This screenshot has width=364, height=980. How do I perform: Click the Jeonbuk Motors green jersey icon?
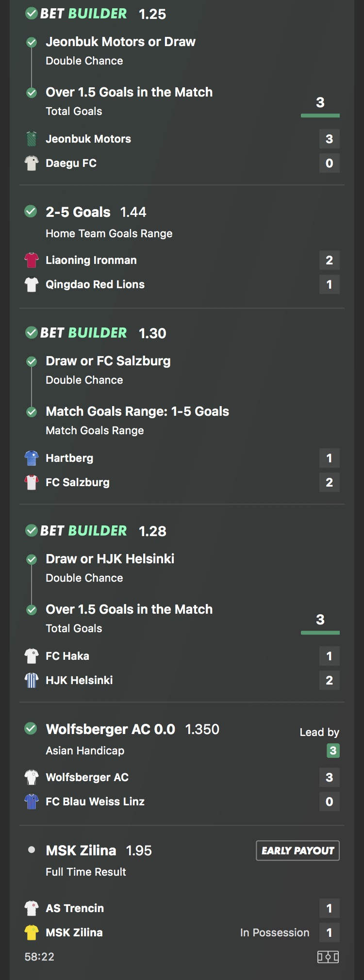coord(32,139)
